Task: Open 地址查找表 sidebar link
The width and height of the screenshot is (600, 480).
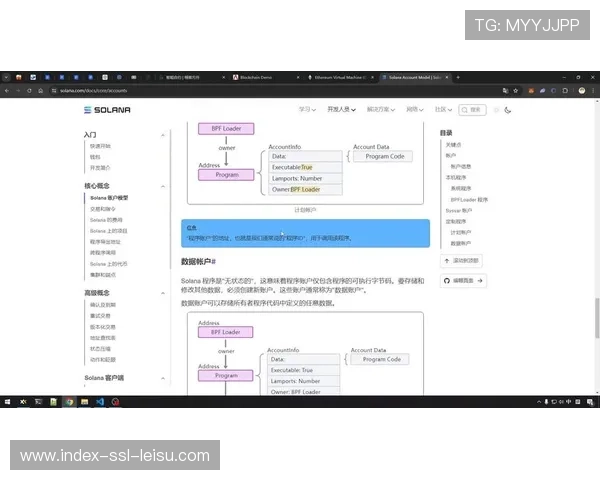Action: point(103,338)
